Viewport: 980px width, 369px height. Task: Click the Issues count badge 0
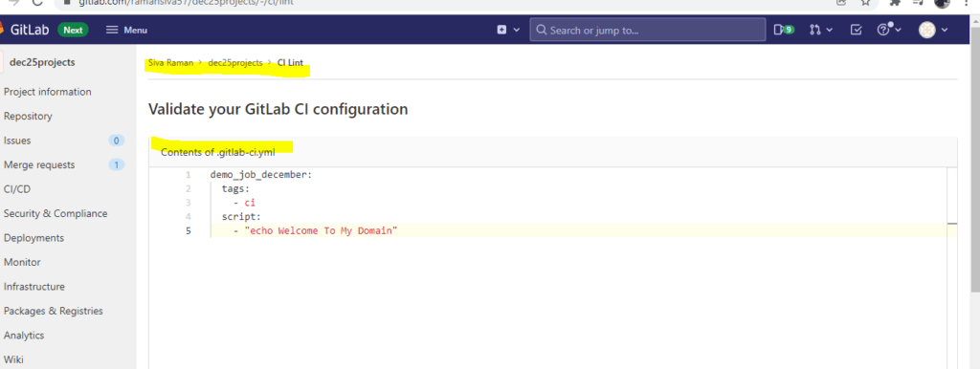[116, 141]
